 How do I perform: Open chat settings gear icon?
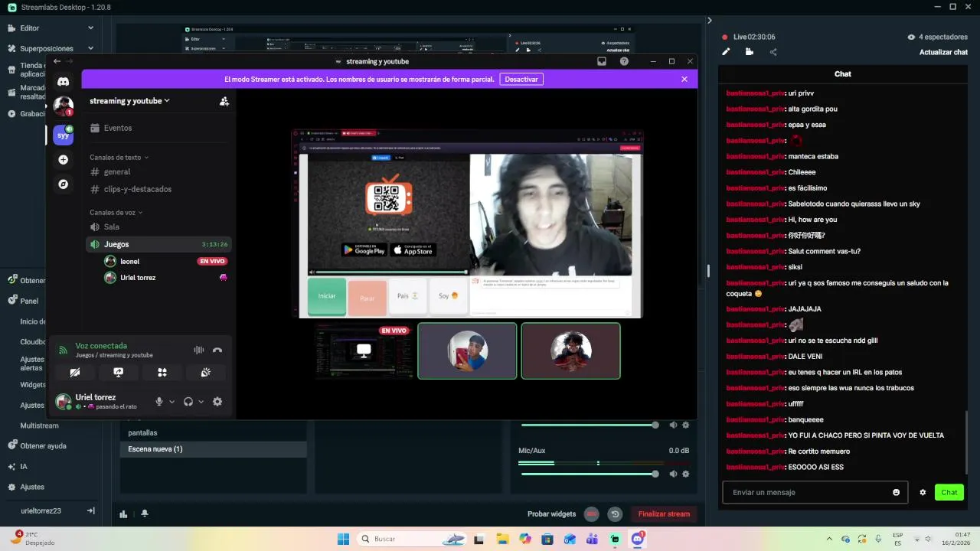pos(923,492)
